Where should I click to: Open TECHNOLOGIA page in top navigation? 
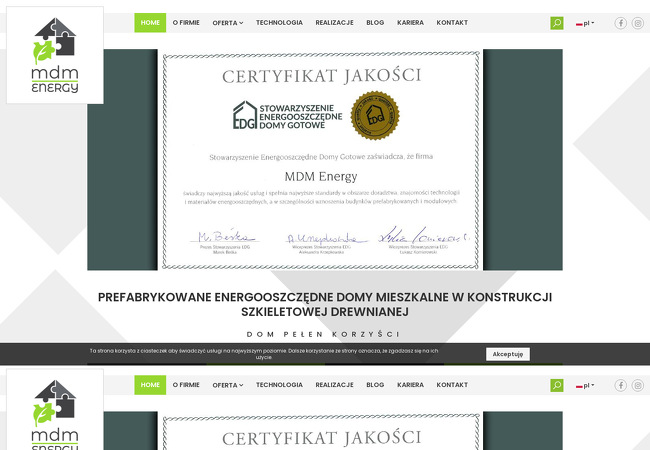click(279, 23)
